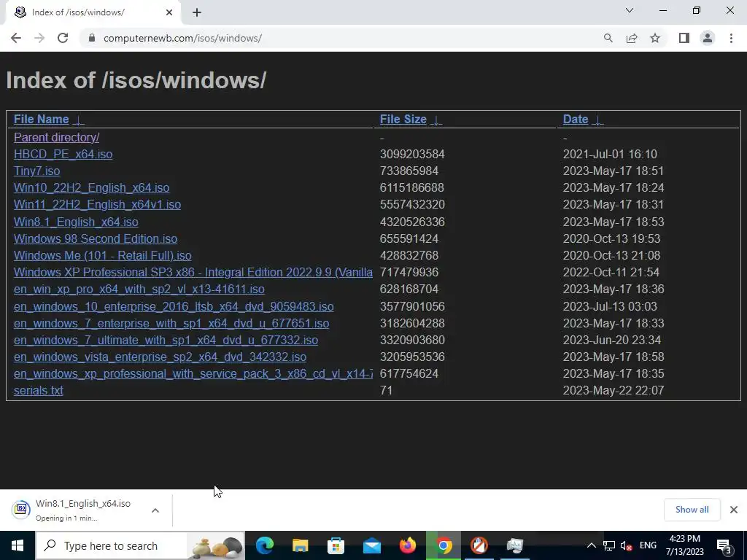747x560 pixels.
Task: Click en_windows_7_ultimate_with_sp1 iso link
Action: click(x=166, y=340)
